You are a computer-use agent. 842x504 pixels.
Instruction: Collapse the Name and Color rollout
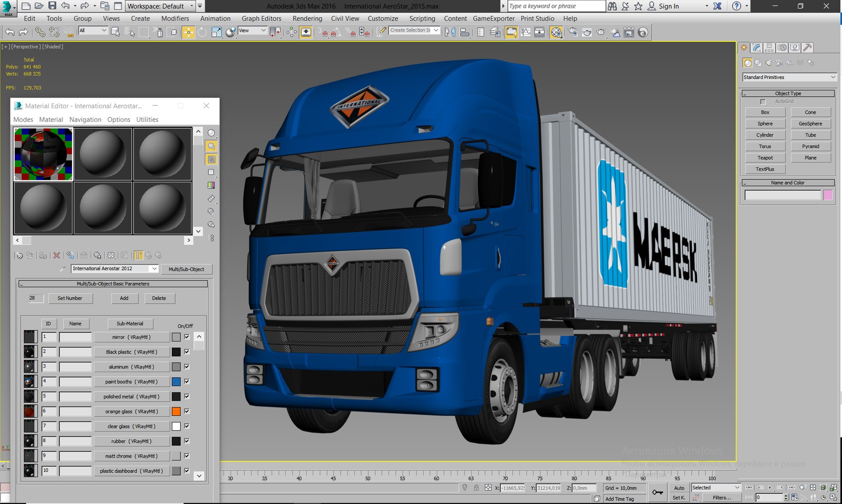coord(788,182)
